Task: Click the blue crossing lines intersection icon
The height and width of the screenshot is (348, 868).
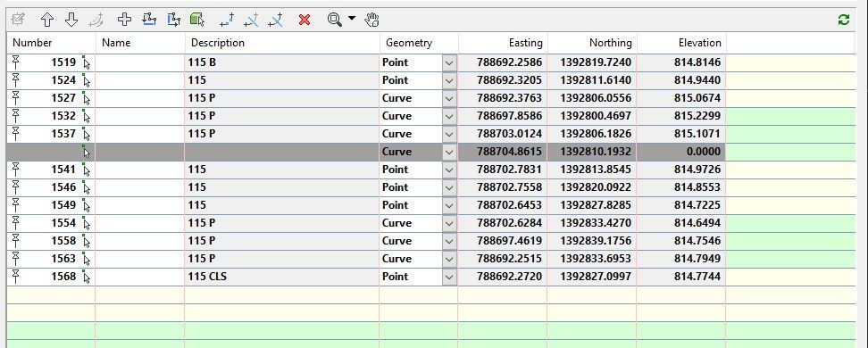Action: click(275, 20)
